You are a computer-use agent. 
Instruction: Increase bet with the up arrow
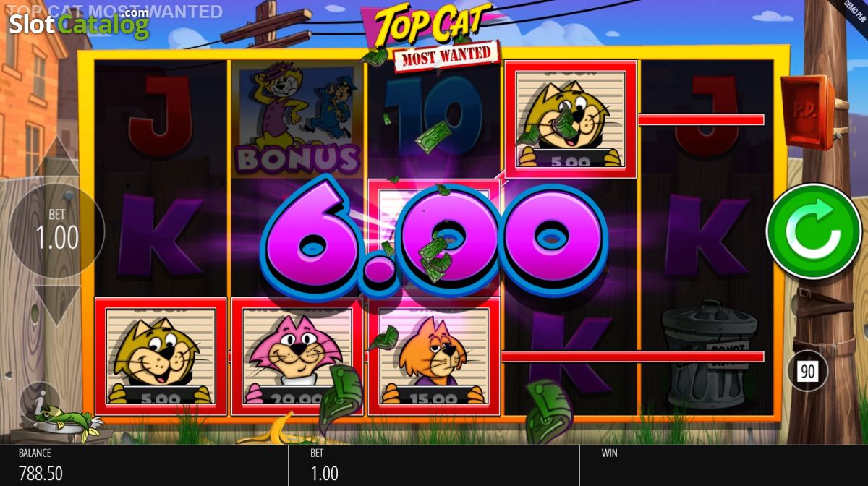pyautogui.click(x=57, y=158)
